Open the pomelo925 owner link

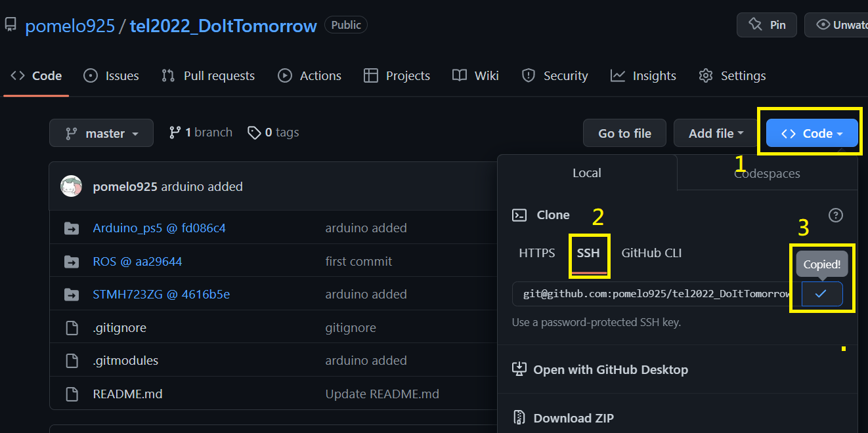tap(70, 26)
